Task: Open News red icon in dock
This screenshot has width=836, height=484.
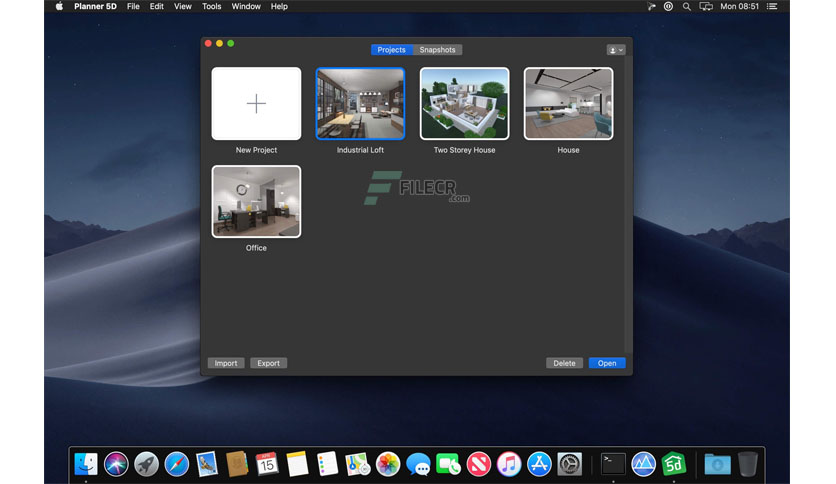Action: tap(479, 464)
